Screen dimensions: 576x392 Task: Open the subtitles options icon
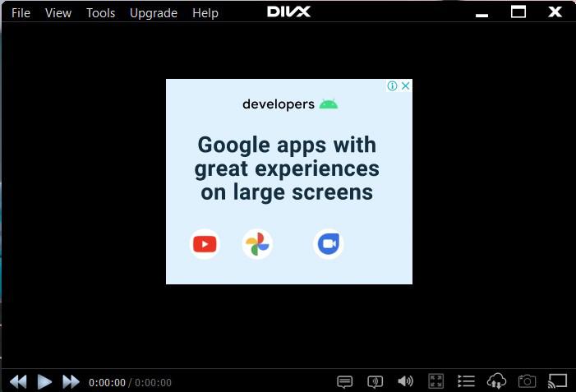coord(344,381)
